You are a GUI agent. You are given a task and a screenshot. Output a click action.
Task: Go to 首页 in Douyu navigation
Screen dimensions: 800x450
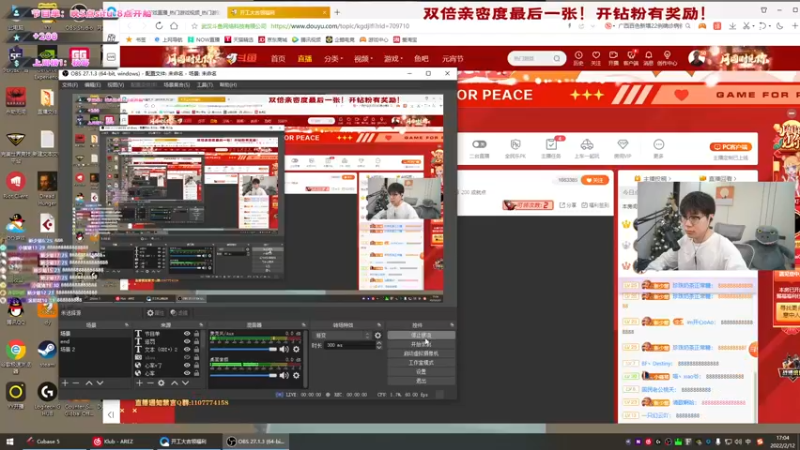[278, 59]
